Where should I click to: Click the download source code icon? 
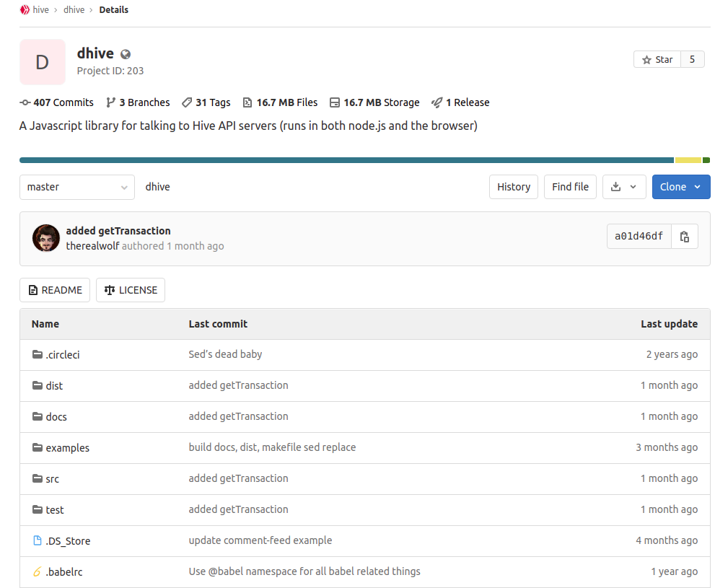click(615, 187)
